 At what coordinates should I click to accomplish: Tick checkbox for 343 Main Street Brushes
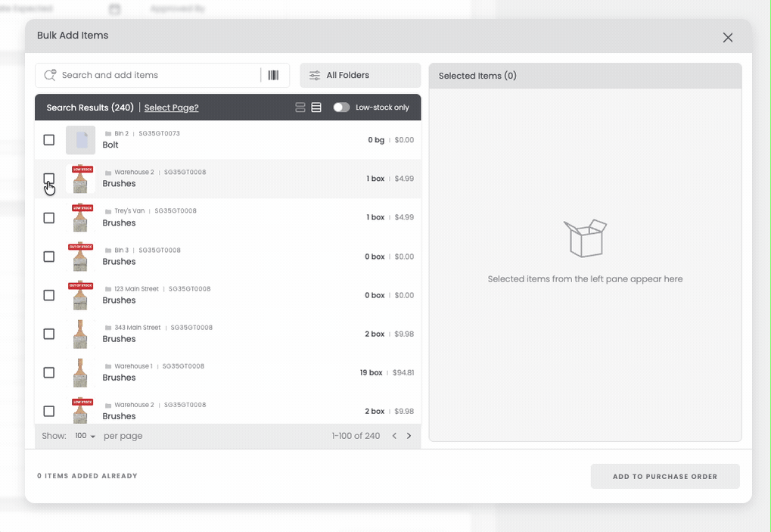click(x=49, y=334)
